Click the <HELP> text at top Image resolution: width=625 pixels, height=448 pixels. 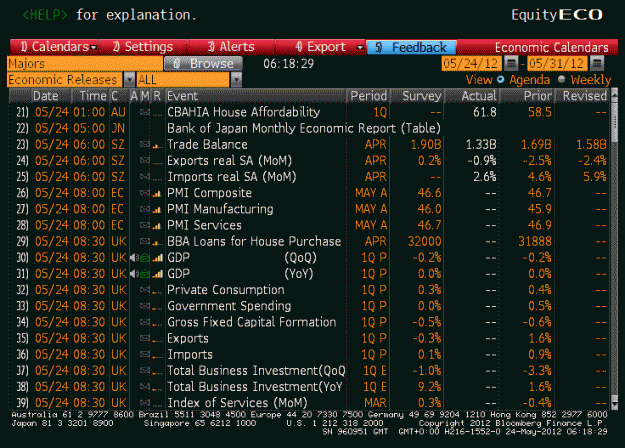[x=45, y=15]
